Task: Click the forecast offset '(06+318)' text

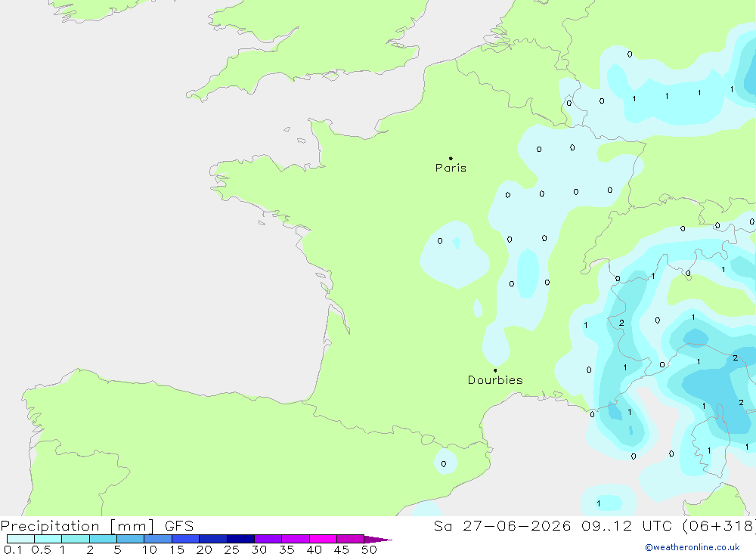Action: 719,526
